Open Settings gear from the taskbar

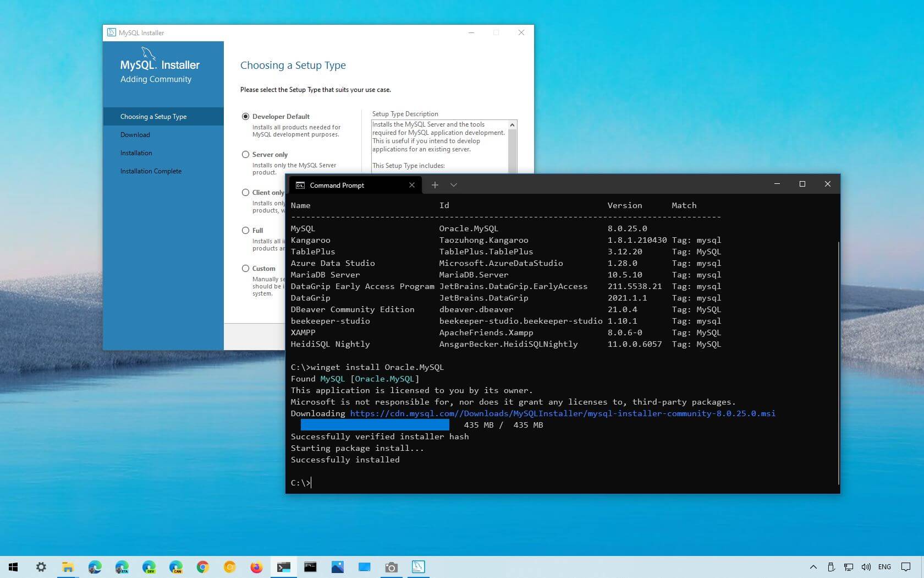(x=41, y=567)
